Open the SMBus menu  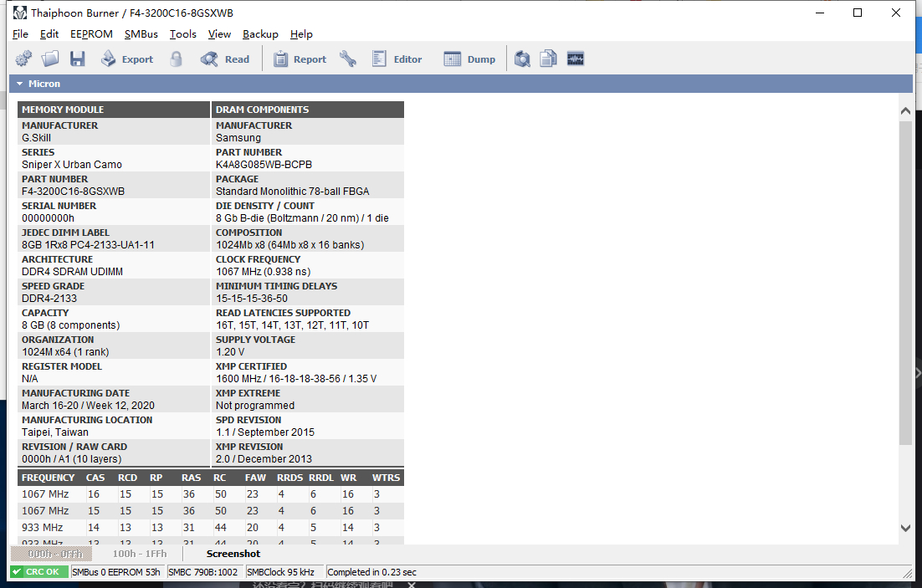click(141, 34)
